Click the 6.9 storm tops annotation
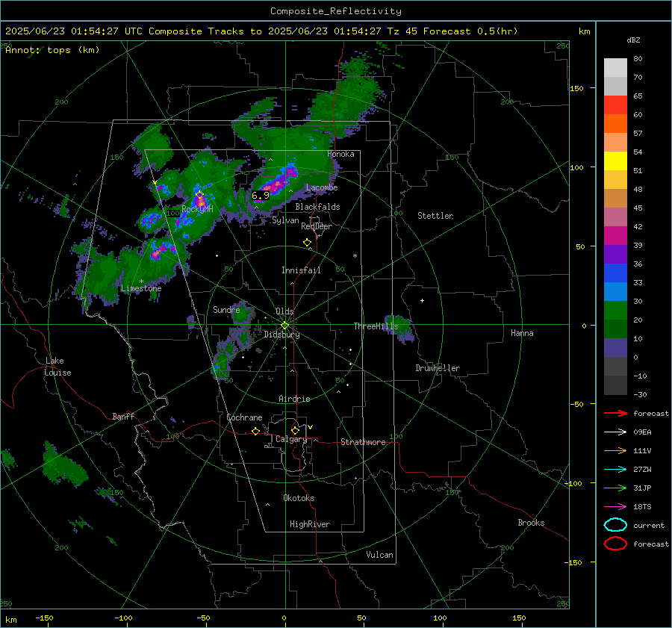This screenshot has width=672, height=628. point(261,196)
